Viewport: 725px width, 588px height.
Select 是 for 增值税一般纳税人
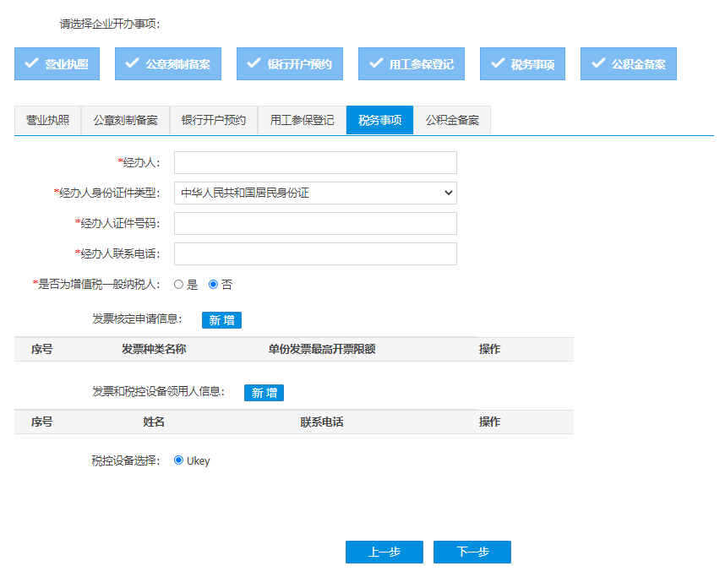(x=177, y=284)
